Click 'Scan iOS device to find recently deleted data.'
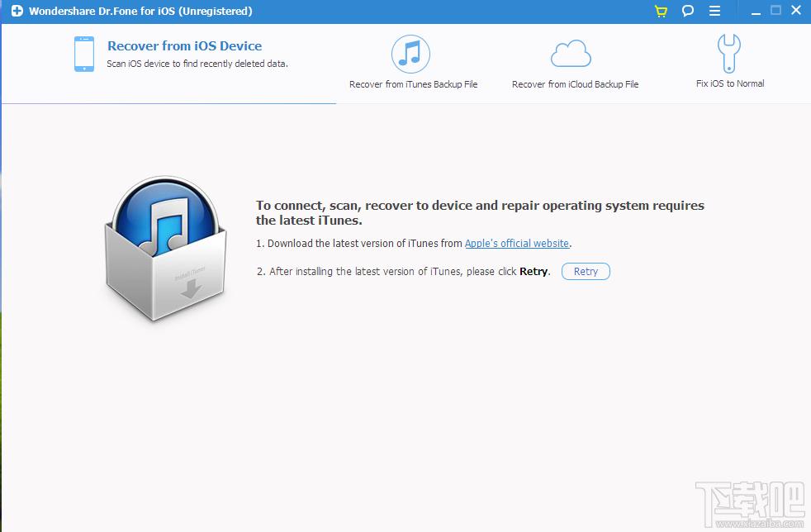This screenshot has height=532, width=811. pyautogui.click(x=197, y=64)
